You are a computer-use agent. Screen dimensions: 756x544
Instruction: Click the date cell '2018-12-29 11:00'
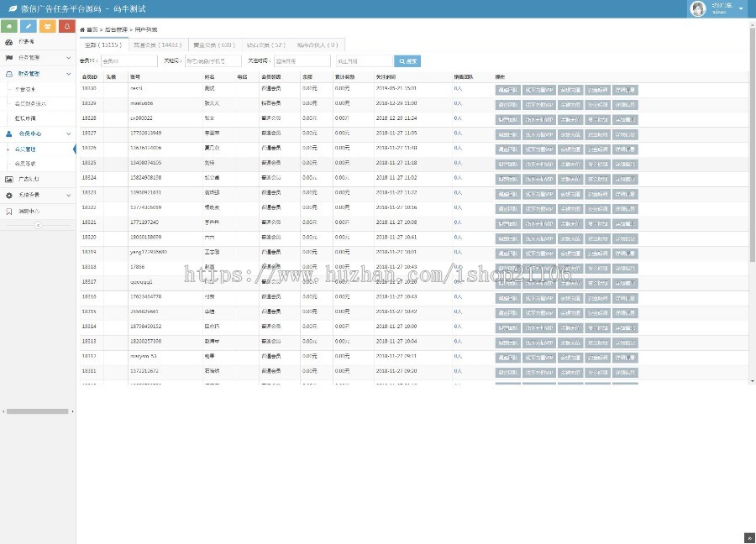pyautogui.click(x=396, y=103)
